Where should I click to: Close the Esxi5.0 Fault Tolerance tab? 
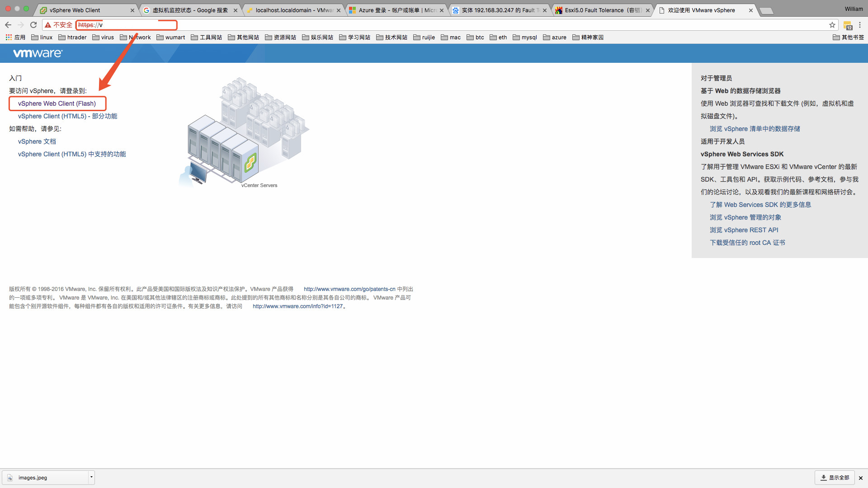(648, 10)
